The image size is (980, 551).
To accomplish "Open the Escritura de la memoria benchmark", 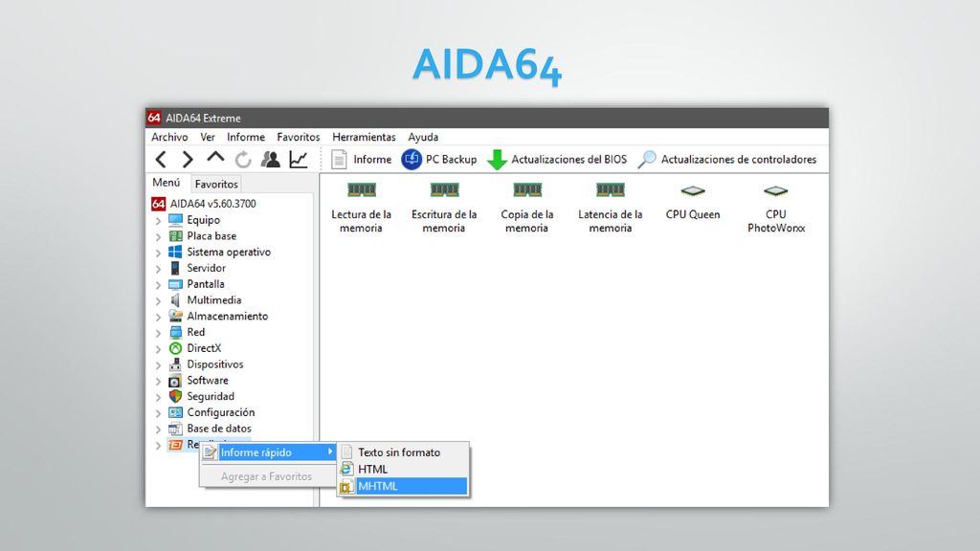I will point(444,209).
